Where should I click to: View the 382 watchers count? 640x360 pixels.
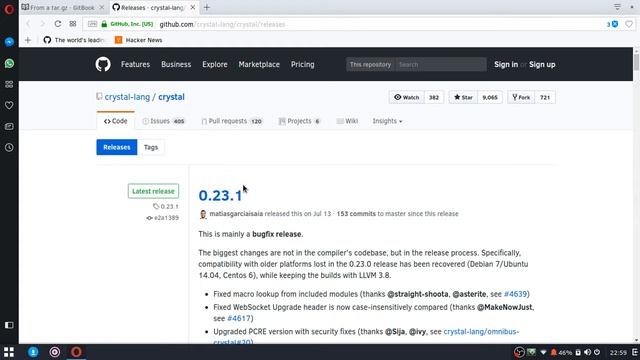pos(434,97)
